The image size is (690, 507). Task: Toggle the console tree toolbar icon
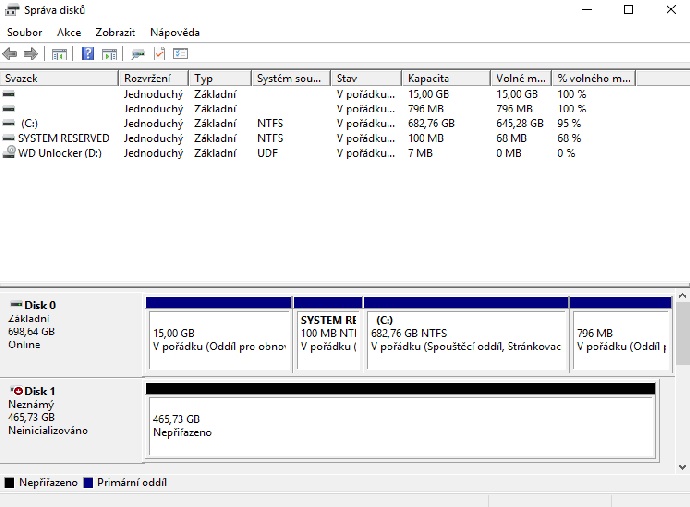(59, 54)
